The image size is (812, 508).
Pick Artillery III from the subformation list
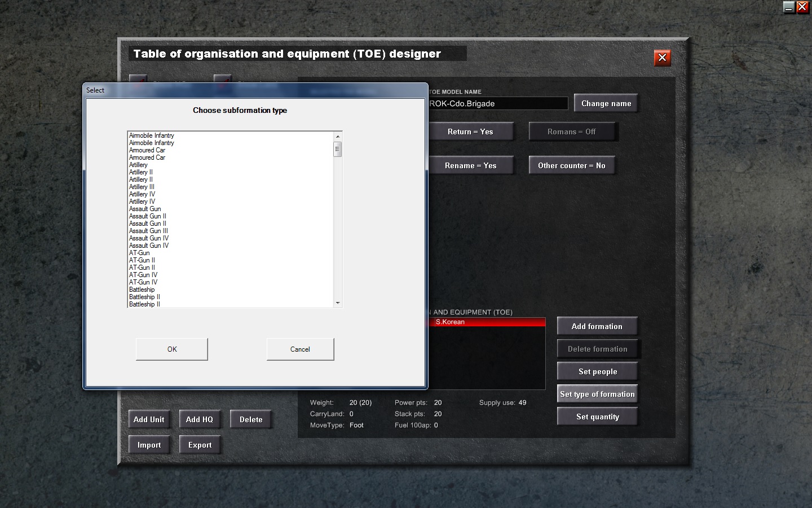142,187
